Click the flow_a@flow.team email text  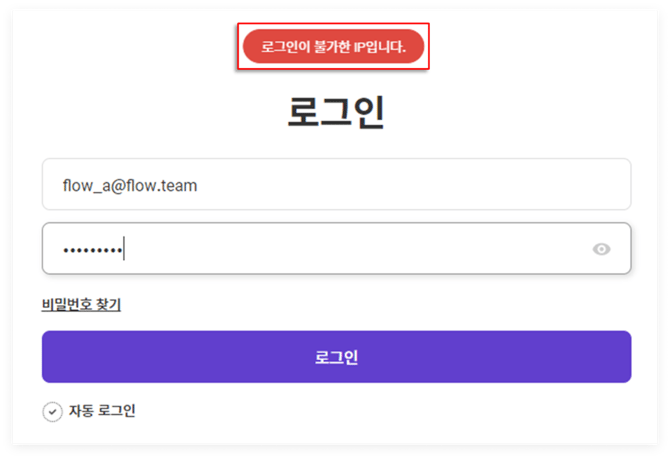click(x=128, y=185)
